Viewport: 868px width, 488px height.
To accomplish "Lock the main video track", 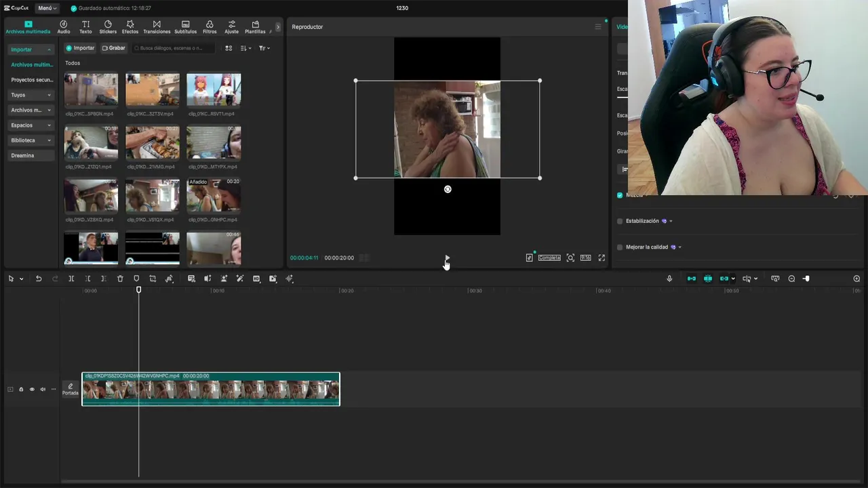I will [21, 389].
